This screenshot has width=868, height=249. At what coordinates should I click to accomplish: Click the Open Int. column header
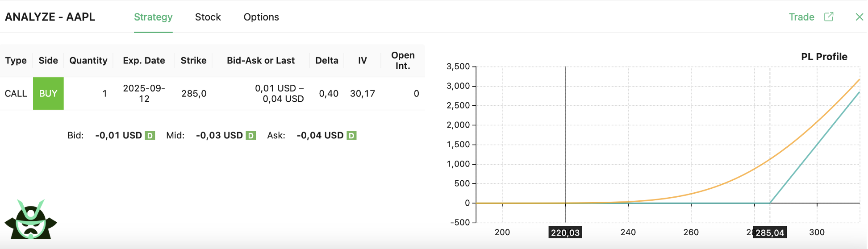click(403, 61)
